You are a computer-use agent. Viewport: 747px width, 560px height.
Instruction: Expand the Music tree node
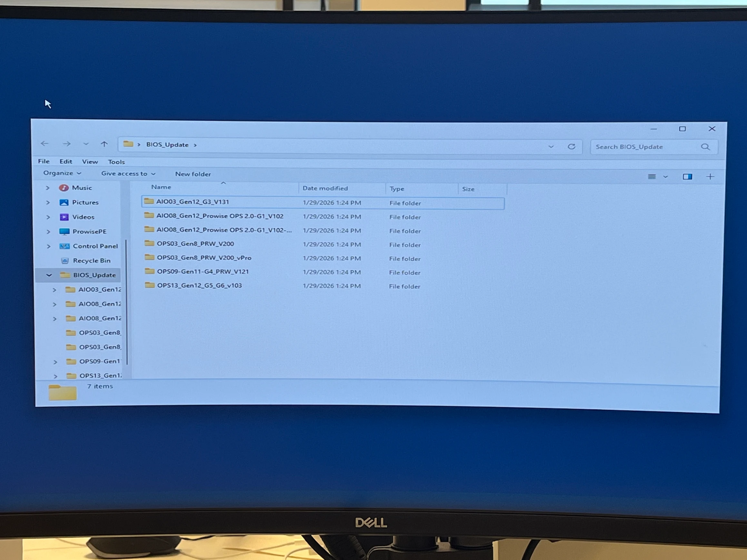47,188
